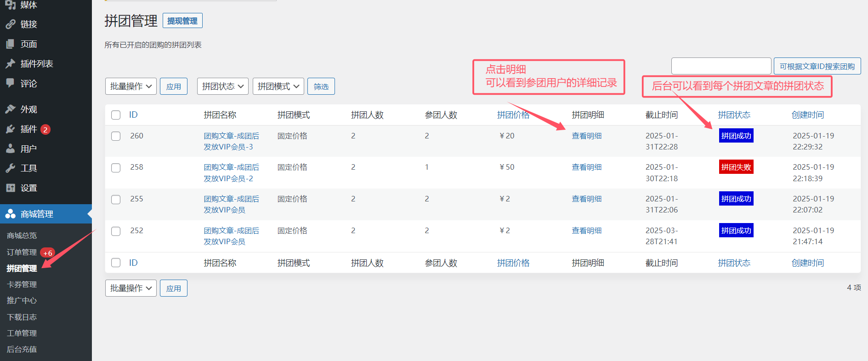Open plugin list pin icon
The image size is (868, 361).
[x=10, y=64]
